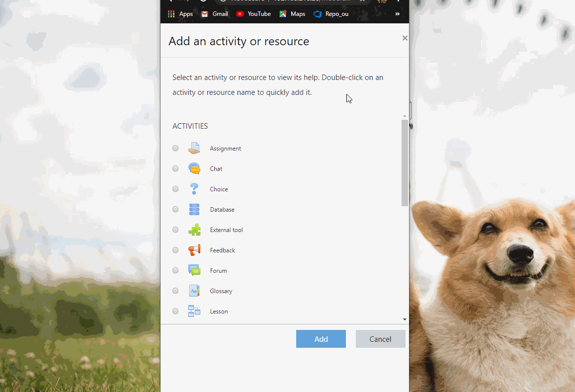
Task: Click the Forum icon
Action: [x=194, y=270]
